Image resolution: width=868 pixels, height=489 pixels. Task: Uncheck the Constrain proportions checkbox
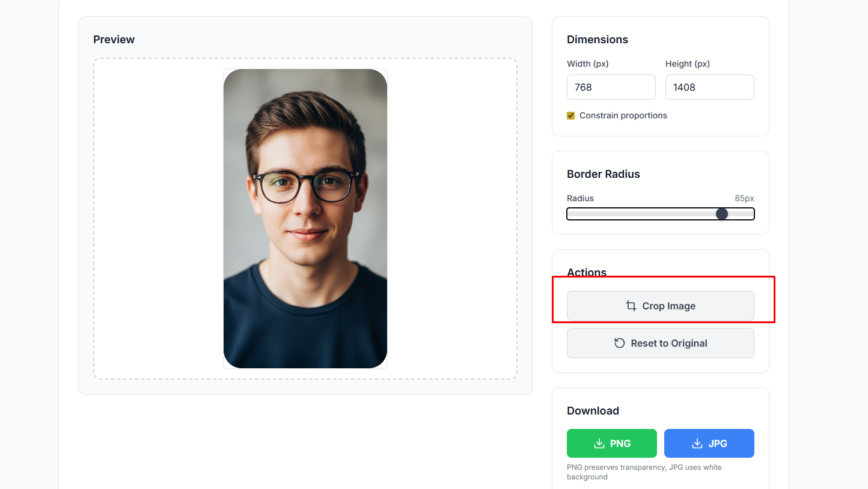(571, 115)
